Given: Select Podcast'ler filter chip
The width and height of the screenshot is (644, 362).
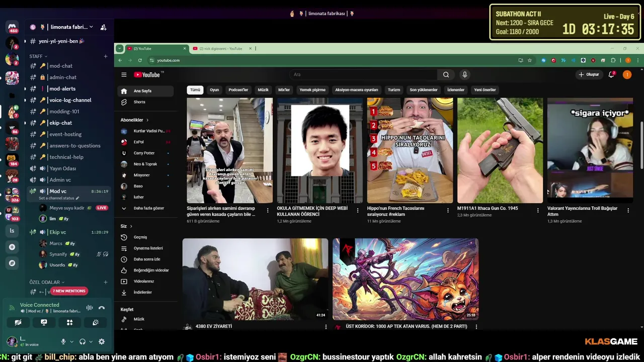Looking at the screenshot, I should pyautogui.click(x=238, y=90).
